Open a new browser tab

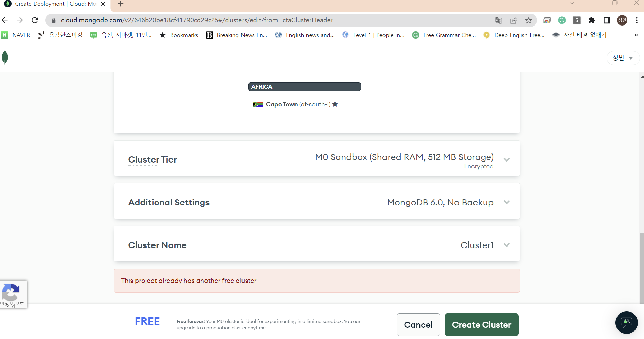click(x=121, y=4)
